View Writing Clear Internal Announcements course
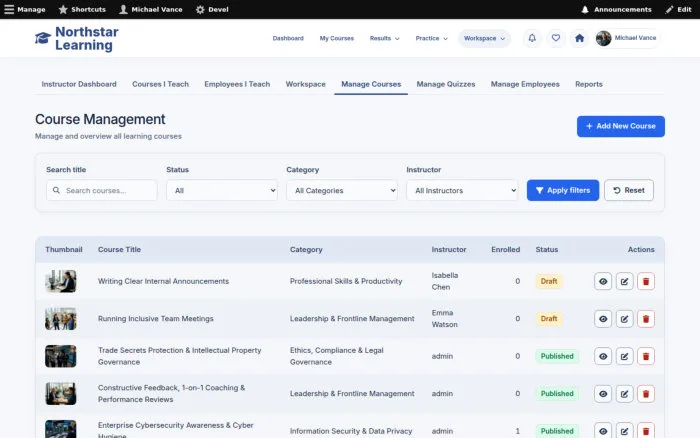The width and height of the screenshot is (700, 438). 603,281
